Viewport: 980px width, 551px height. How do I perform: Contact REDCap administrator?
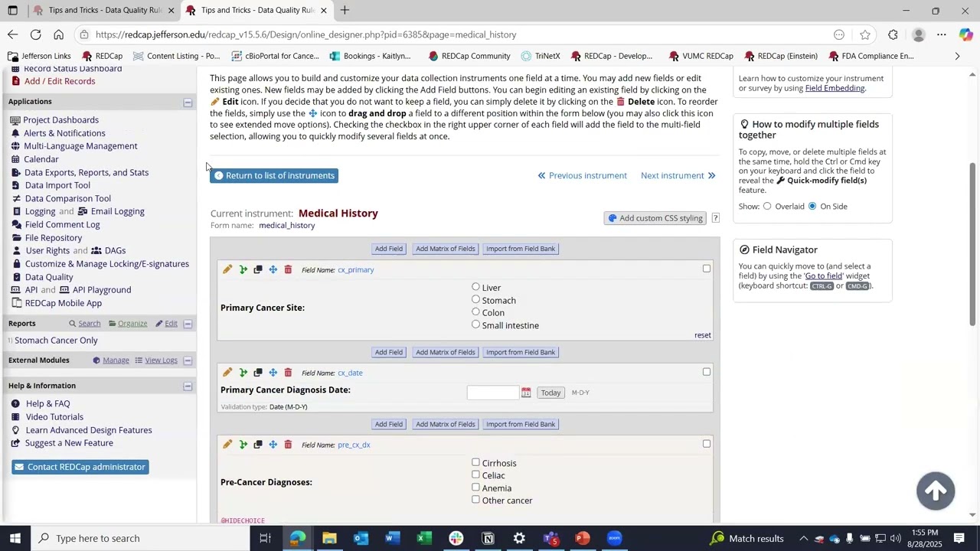(80, 467)
